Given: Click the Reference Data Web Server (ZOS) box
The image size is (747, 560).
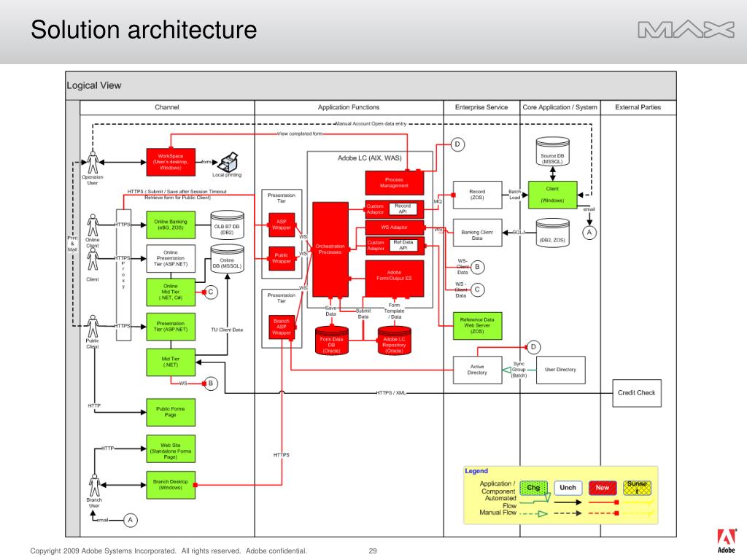Looking at the screenshot, I should [477, 326].
